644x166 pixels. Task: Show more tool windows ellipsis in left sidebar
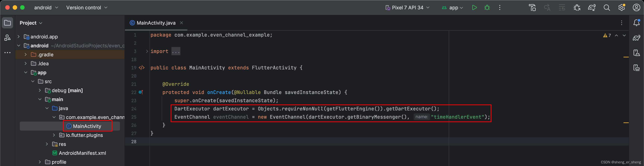pyautogui.click(x=7, y=53)
